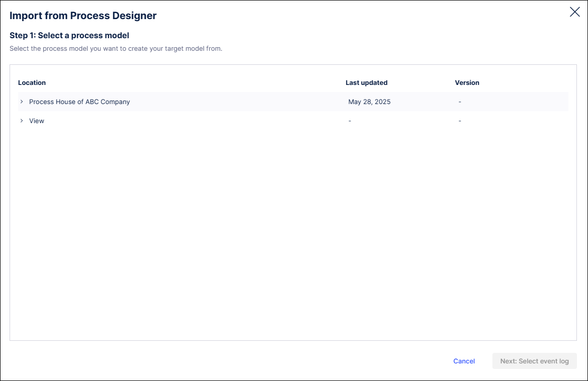Click the Next: Select event log button
The height and width of the screenshot is (381, 588).
pos(534,361)
